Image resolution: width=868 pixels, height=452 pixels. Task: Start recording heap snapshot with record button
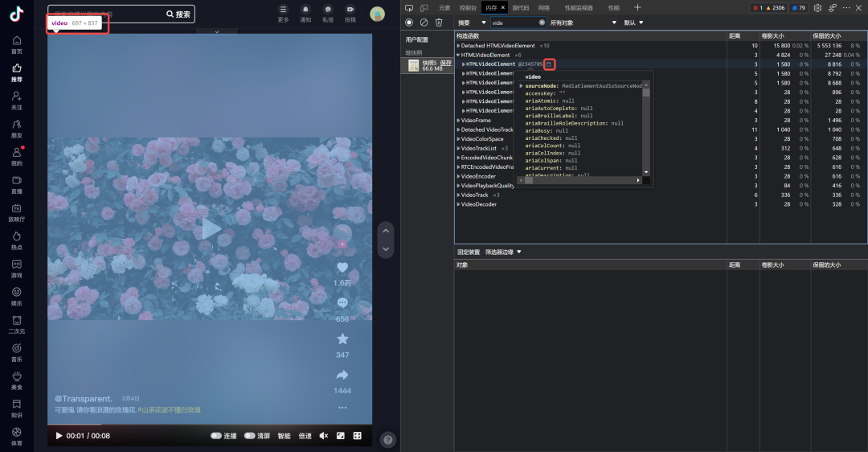409,23
